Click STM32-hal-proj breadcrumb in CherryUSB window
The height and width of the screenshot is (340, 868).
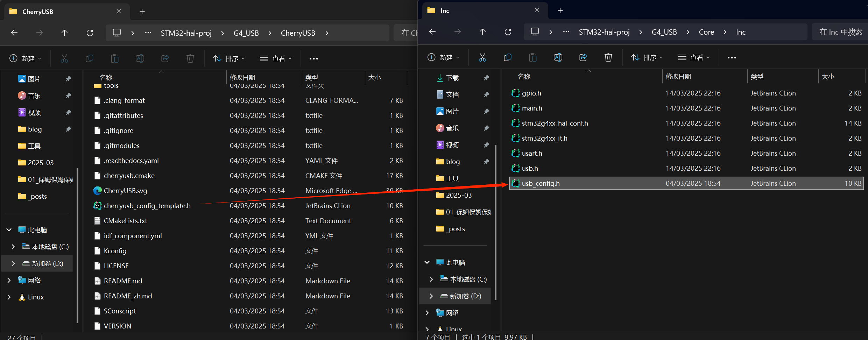coord(186,33)
